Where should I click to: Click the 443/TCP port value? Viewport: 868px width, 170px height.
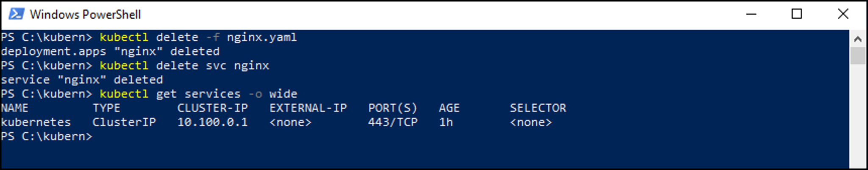393,122
